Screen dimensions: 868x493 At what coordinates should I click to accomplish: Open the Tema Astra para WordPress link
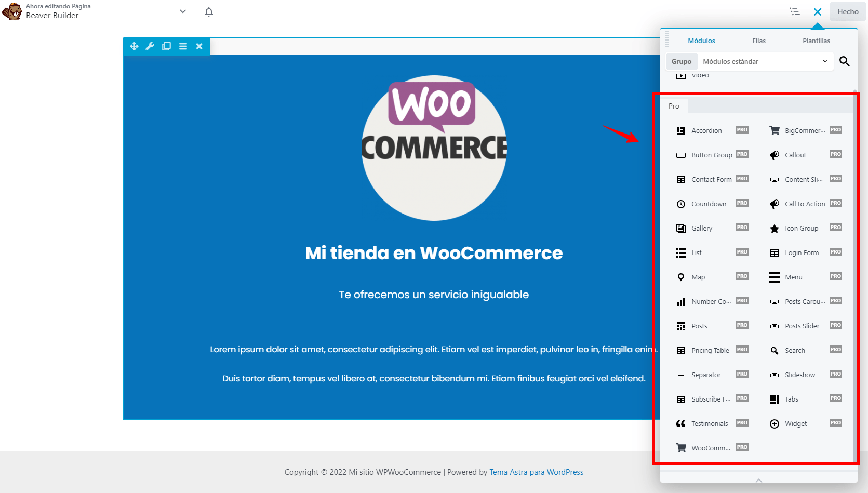coord(536,472)
